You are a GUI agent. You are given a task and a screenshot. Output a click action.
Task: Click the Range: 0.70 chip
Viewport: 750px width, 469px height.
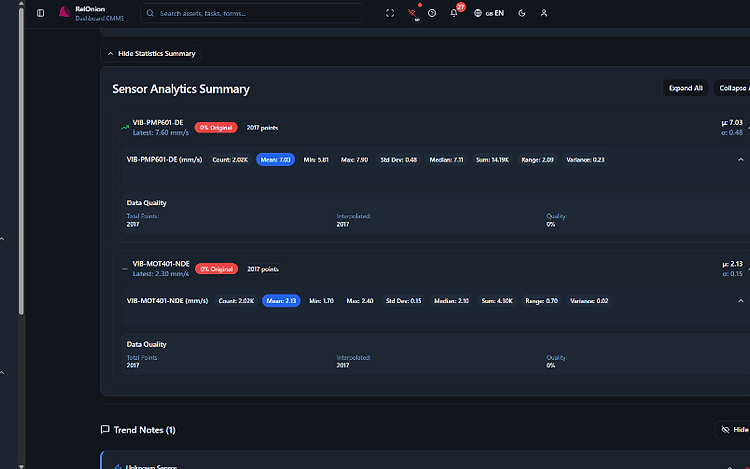coord(541,301)
